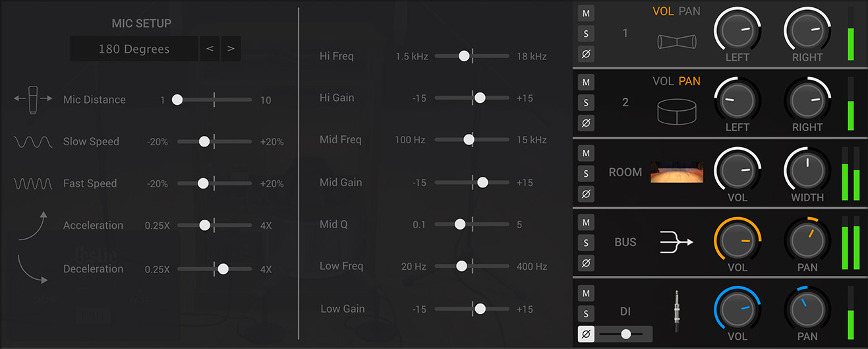
Task: Click the DI jack plug icon
Action: (x=676, y=311)
